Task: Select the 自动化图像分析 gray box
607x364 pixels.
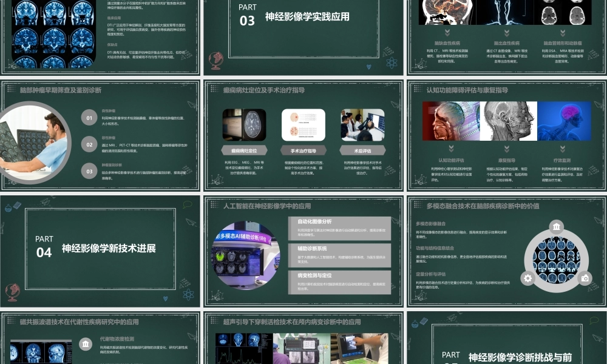Action: click(339, 228)
